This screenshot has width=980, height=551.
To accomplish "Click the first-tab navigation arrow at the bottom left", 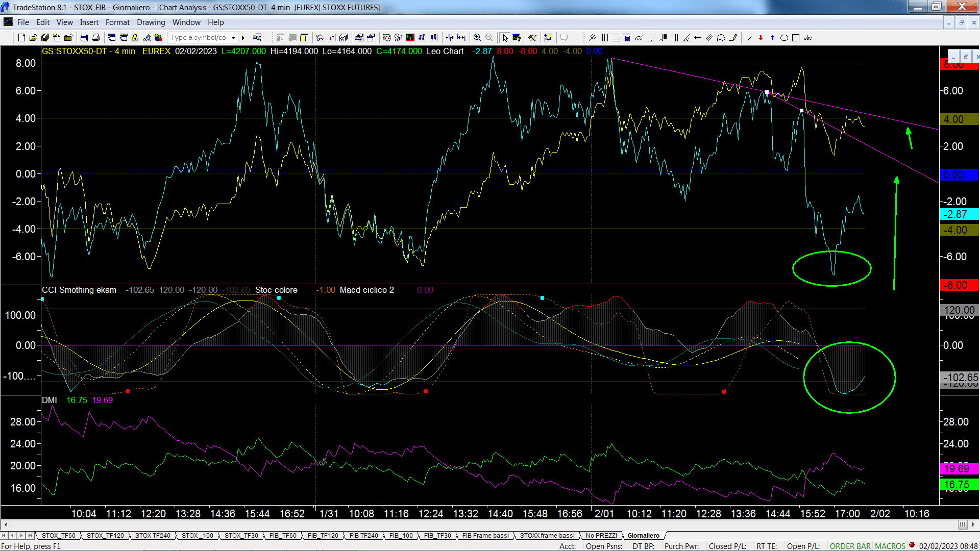I will pyautogui.click(x=4, y=535).
